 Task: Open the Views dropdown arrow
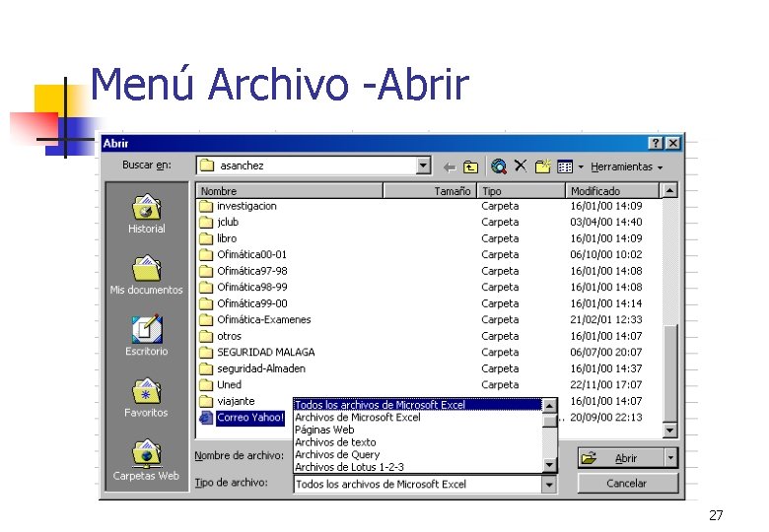click(x=581, y=167)
